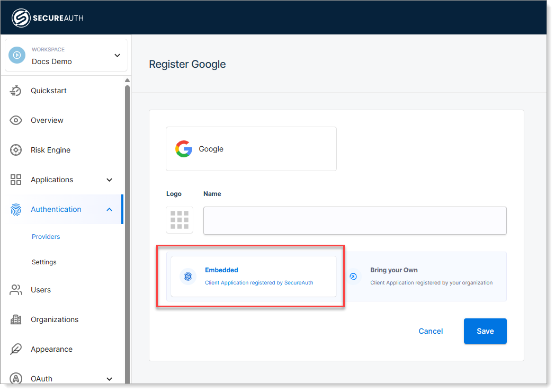The height and width of the screenshot is (392, 555).
Task: Open Providers under Authentication
Action: [46, 237]
